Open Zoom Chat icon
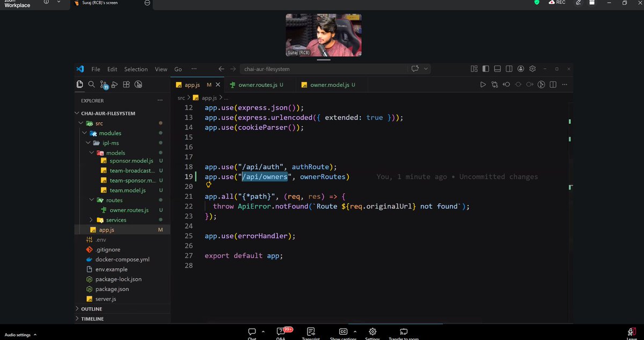The width and height of the screenshot is (644, 340). (x=252, y=332)
